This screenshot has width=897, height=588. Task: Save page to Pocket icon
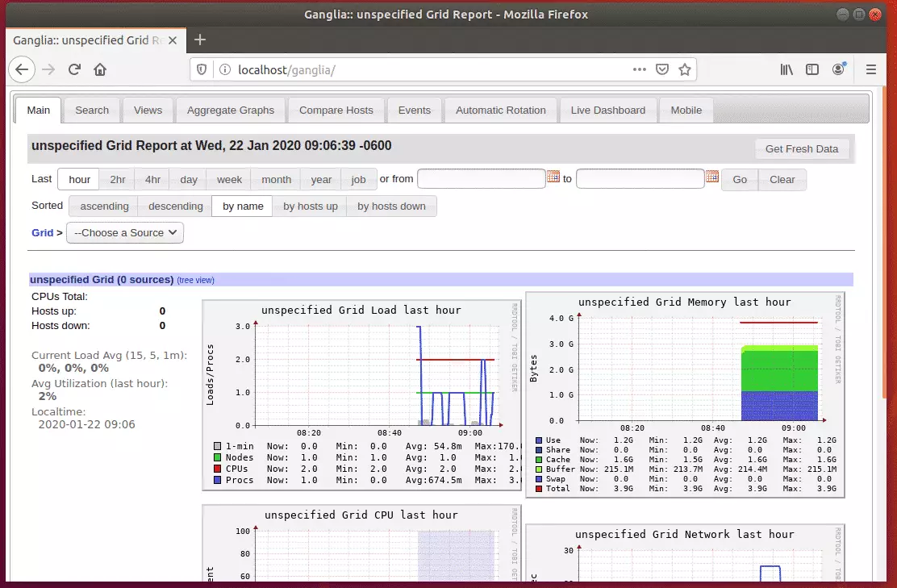(x=662, y=70)
